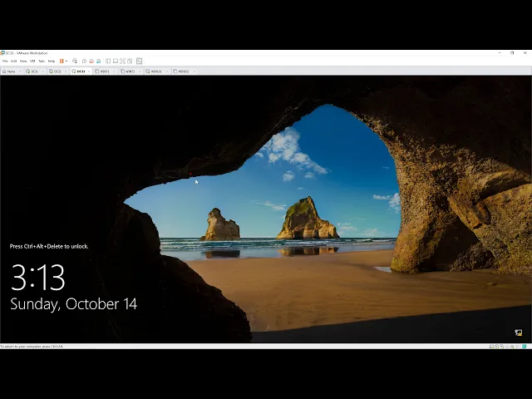Open the View menu
This screenshot has width=532, height=399.
pos(23,61)
